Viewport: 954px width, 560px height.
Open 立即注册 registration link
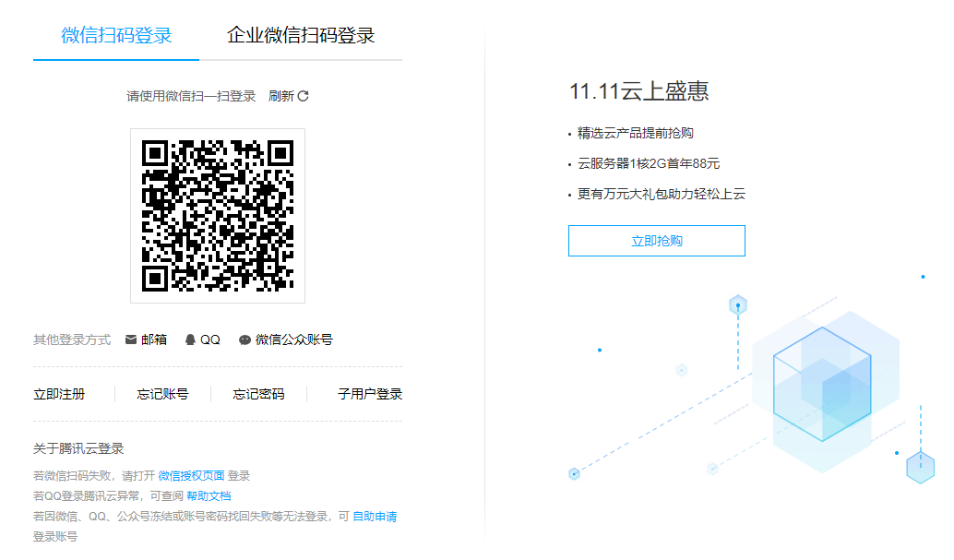point(59,395)
